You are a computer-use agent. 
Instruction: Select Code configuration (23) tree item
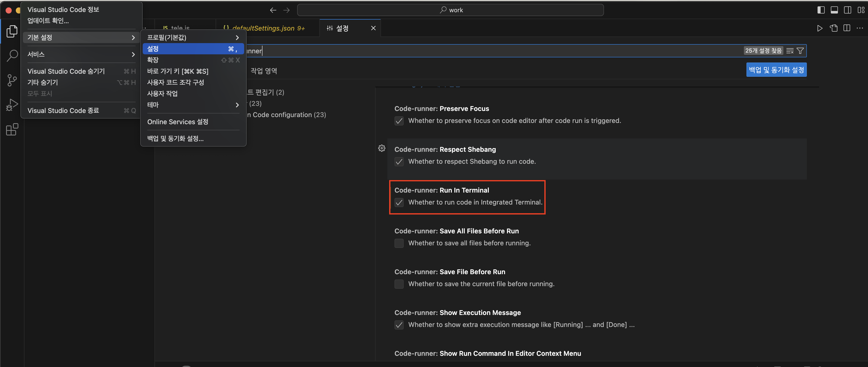point(286,115)
